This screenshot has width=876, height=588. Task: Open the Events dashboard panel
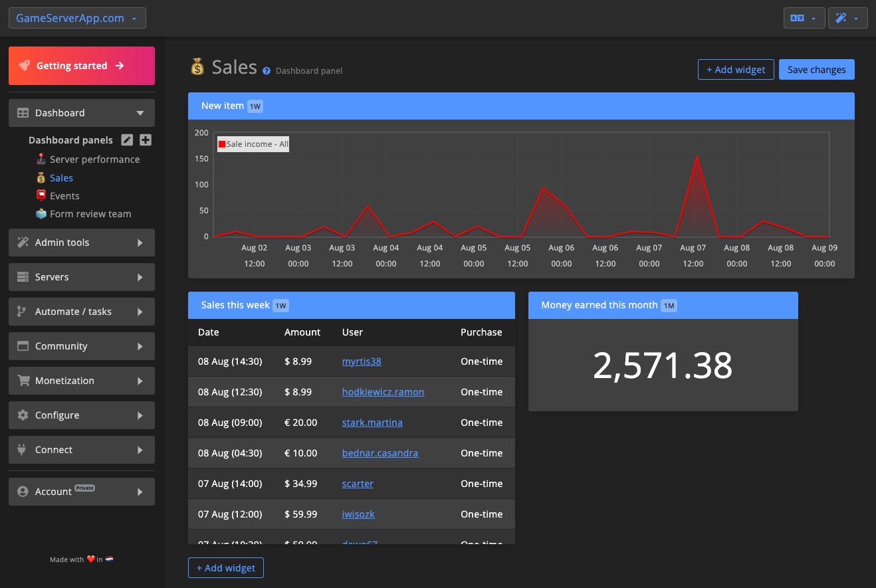click(x=64, y=196)
